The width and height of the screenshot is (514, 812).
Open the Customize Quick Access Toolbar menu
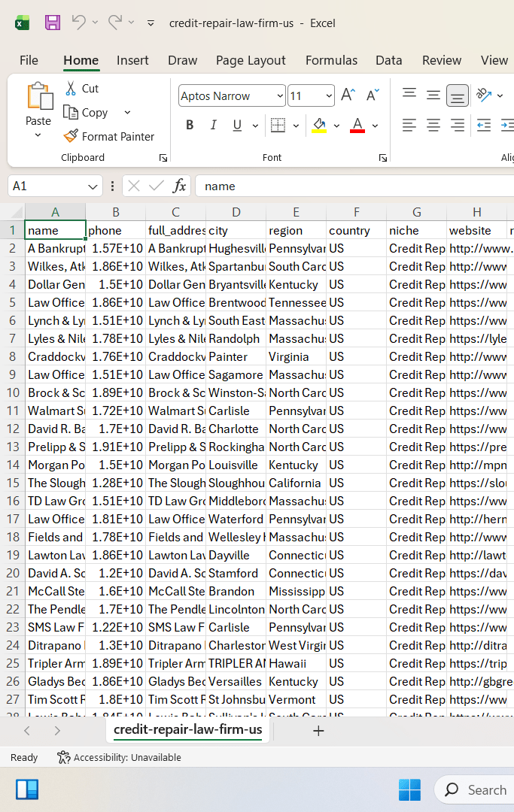coord(151,23)
